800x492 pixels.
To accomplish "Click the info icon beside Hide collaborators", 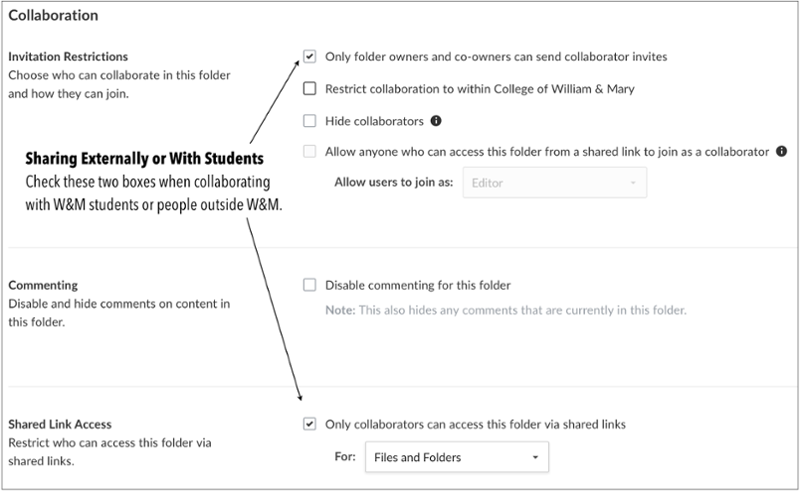I will (435, 121).
